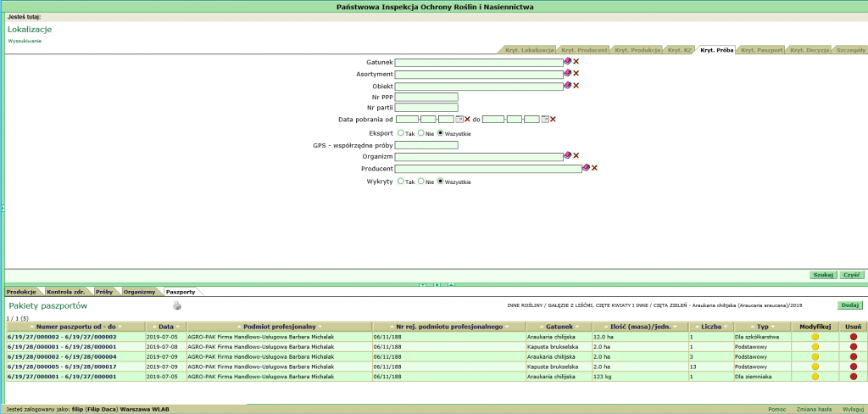Open the Organizmy tab
This screenshot has height=414, width=868.
coord(139,291)
